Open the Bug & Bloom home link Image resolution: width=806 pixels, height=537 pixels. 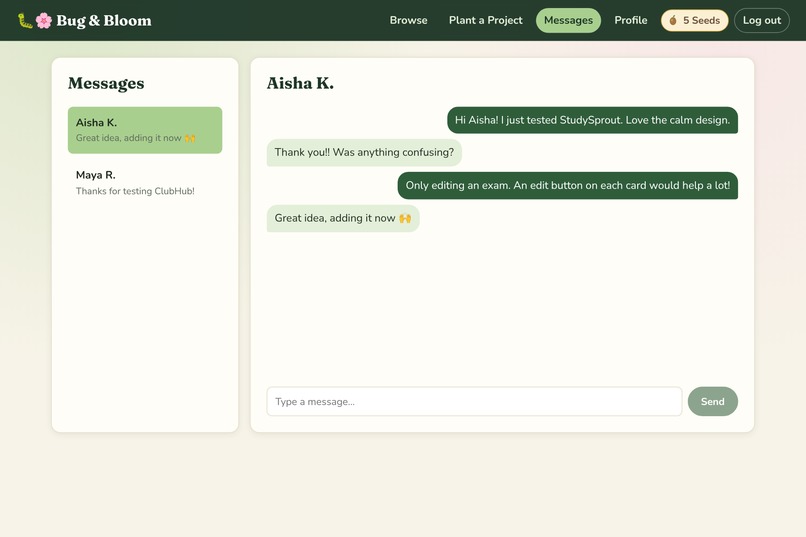click(85, 21)
